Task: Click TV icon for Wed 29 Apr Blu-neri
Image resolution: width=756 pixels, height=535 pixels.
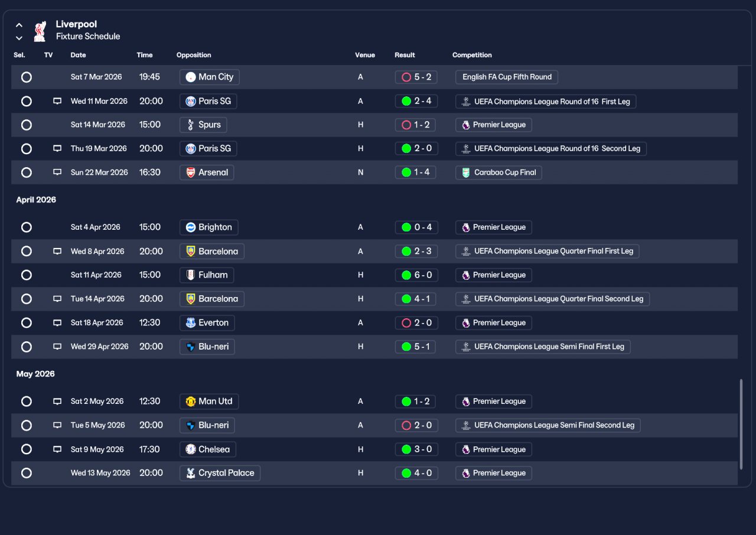Action: point(57,347)
